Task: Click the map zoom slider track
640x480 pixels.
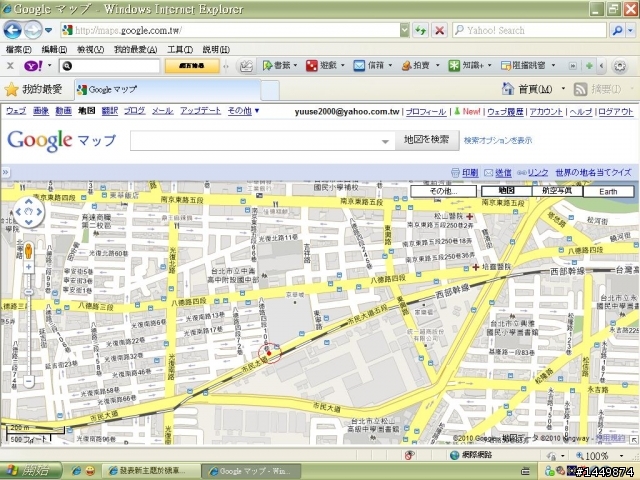Action: tap(29, 324)
